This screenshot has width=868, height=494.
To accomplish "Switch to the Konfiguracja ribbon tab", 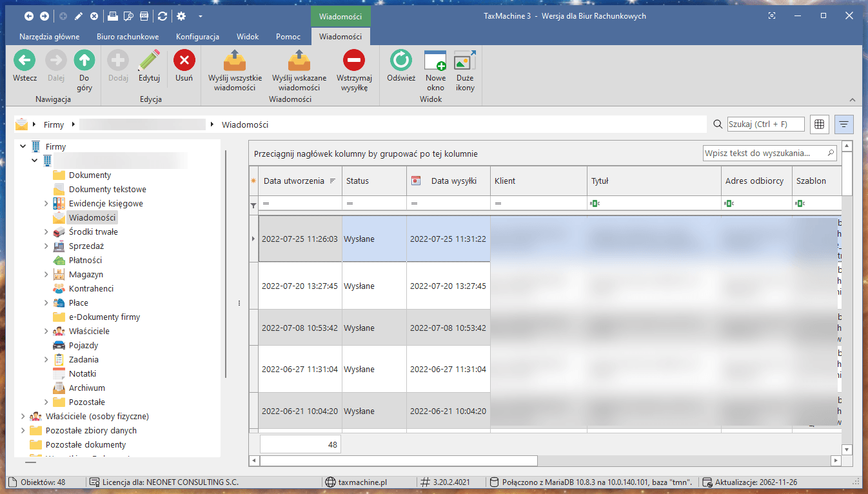I will [x=197, y=37].
